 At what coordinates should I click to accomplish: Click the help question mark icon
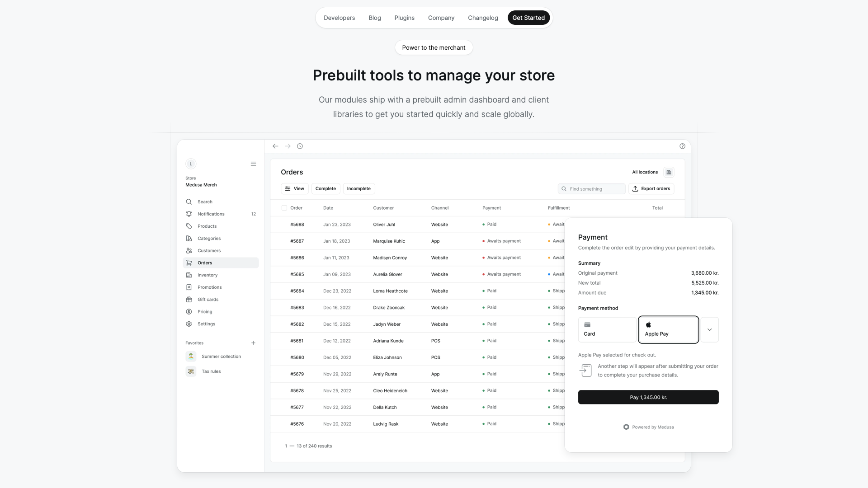click(682, 146)
